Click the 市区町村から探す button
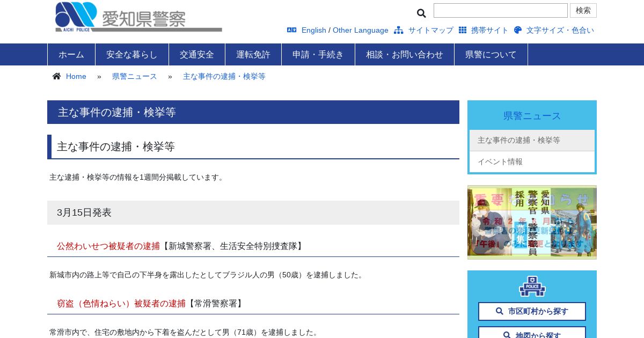Image resolution: width=644 pixels, height=338 pixels. 532,311
